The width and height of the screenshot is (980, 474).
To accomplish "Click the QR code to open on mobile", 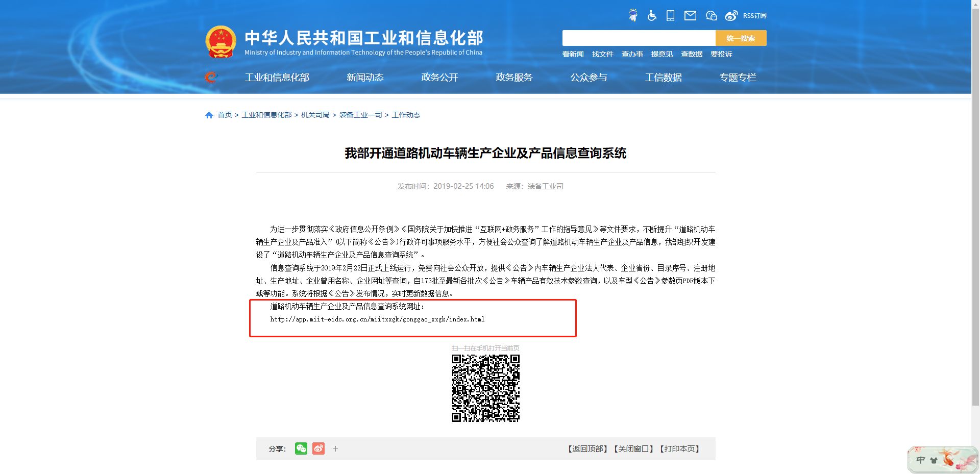I will (486, 388).
